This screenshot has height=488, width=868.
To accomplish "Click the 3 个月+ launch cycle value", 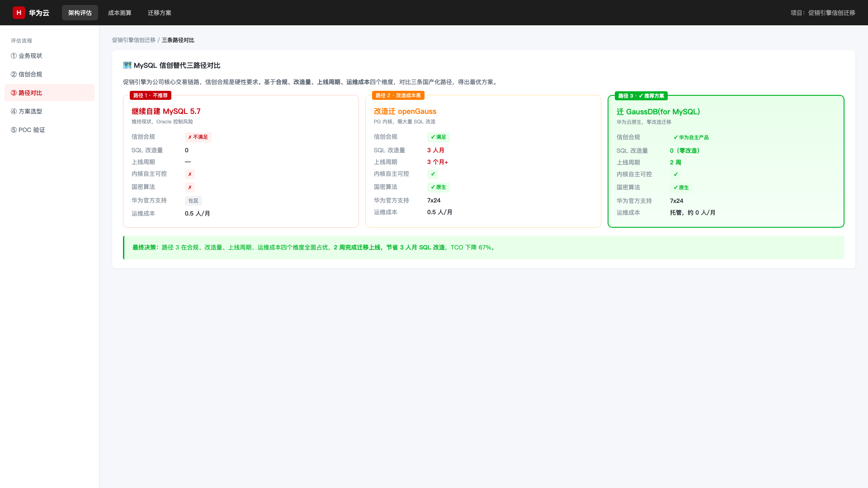I will [438, 162].
